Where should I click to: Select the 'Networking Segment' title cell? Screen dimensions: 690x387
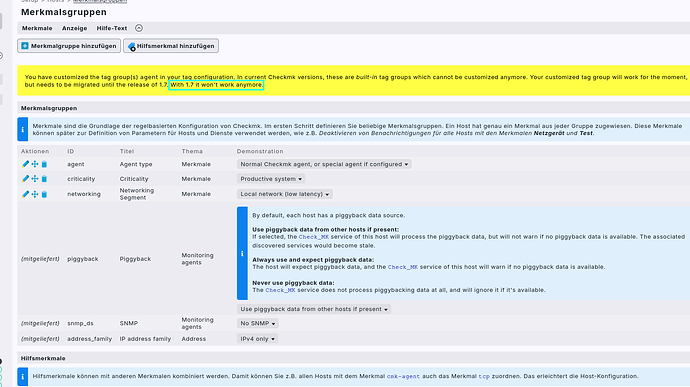(137, 194)
